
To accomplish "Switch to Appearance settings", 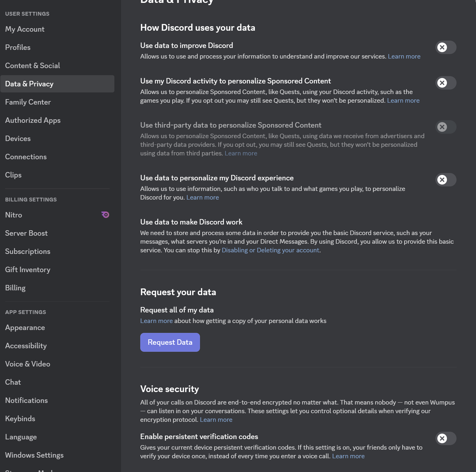I will [x=25, y=328].
